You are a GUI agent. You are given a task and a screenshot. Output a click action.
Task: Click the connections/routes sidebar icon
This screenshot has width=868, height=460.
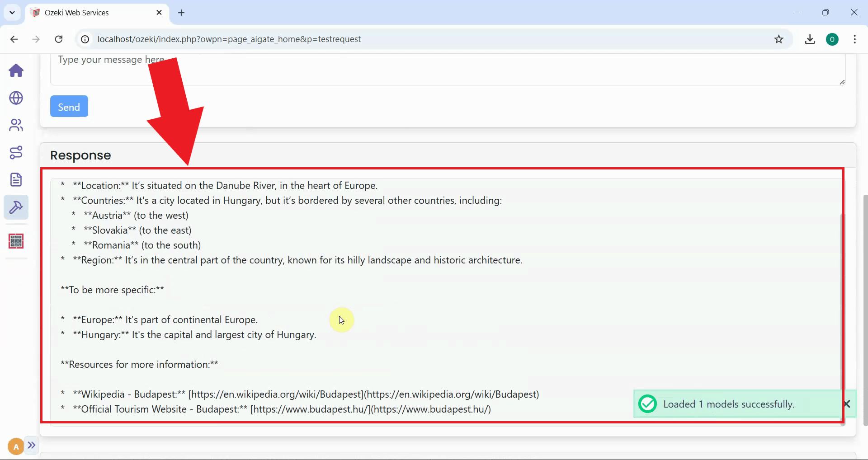(16, 153)
